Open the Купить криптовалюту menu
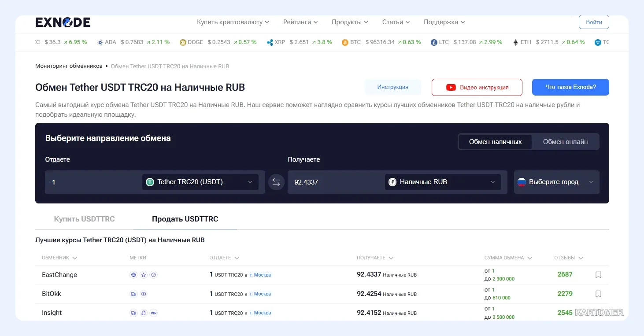 (x=233, y=22)
